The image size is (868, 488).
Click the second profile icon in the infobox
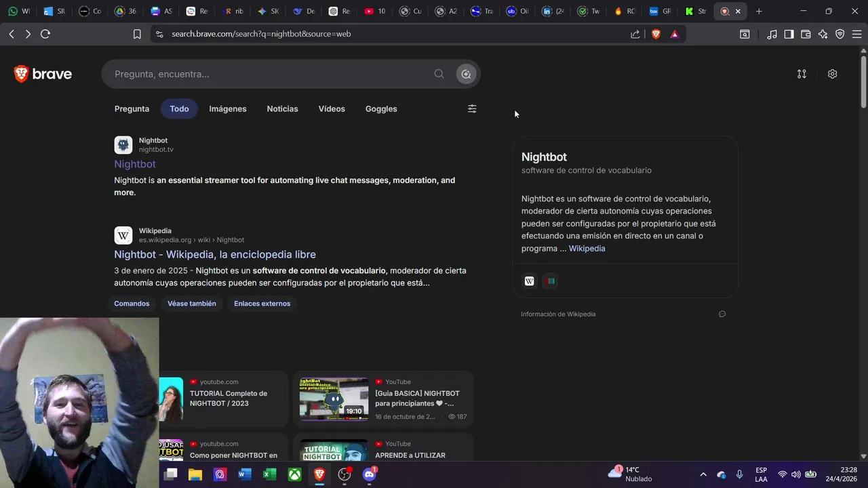click(551, 281)
